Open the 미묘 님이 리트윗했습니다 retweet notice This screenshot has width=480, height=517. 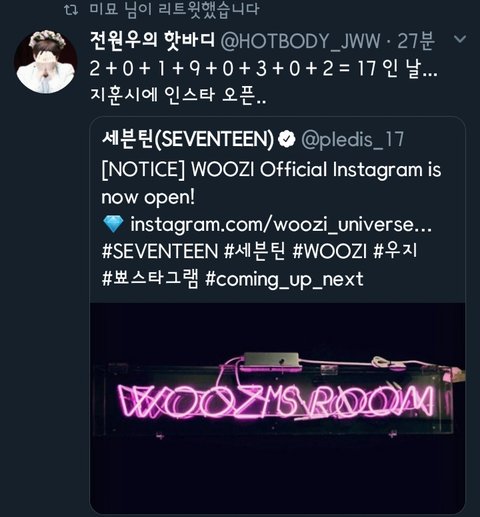pyautogui.click(x=174, y=9)
